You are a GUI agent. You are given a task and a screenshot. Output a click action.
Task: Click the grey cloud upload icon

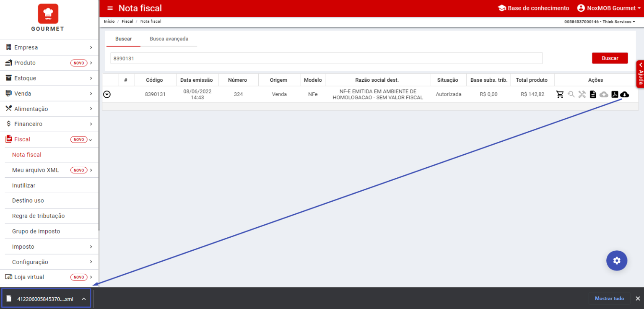pos(604,94)
